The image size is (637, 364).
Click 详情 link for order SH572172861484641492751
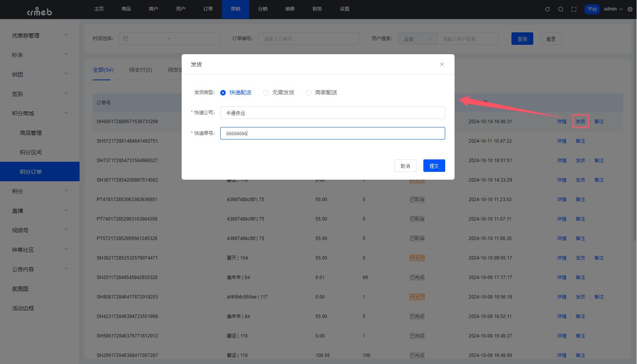562,141
